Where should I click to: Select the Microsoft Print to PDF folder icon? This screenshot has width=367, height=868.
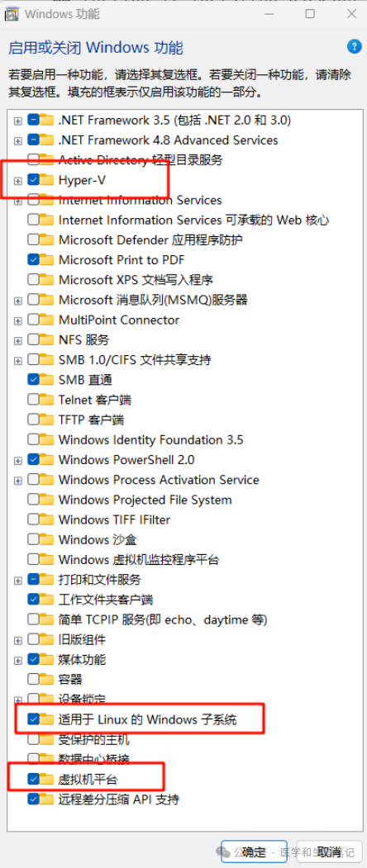coord(46,259)
